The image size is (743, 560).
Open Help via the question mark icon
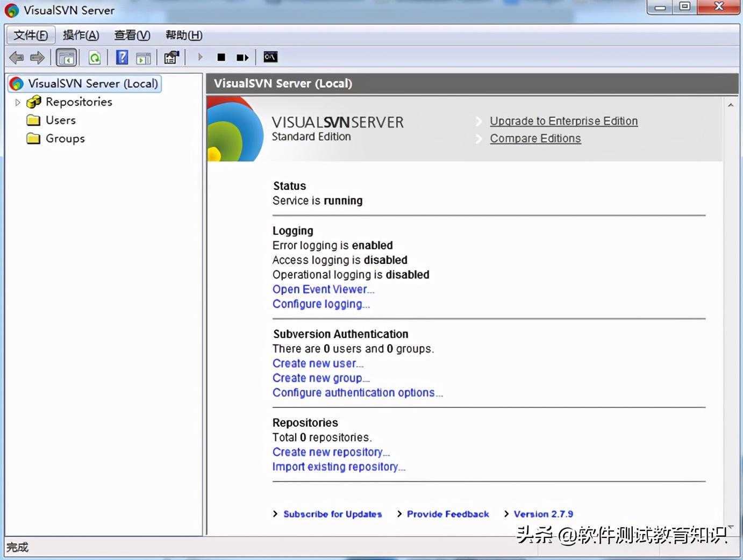point(122,57)
